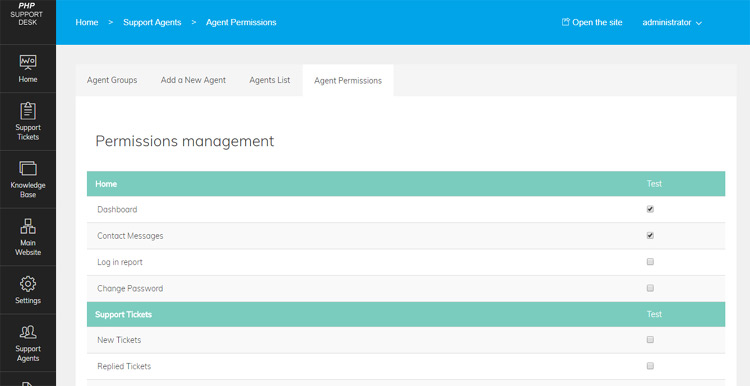
Task: Click the Open the site external-link icon
Action: click(x=565, y=22)
